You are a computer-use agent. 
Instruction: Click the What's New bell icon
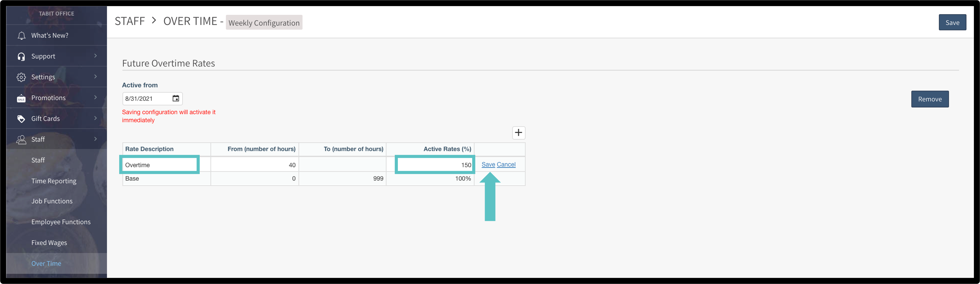[x=21, y=36]
